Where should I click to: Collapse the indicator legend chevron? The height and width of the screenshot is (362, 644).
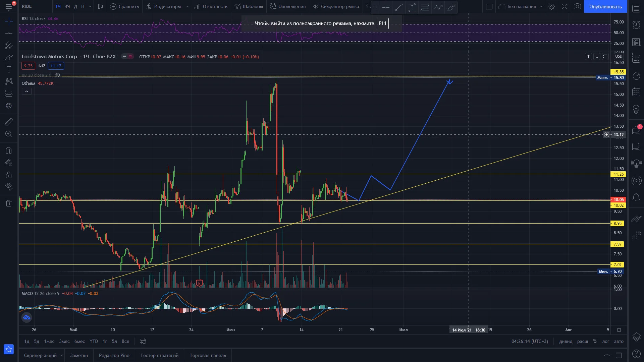point(26,91)
